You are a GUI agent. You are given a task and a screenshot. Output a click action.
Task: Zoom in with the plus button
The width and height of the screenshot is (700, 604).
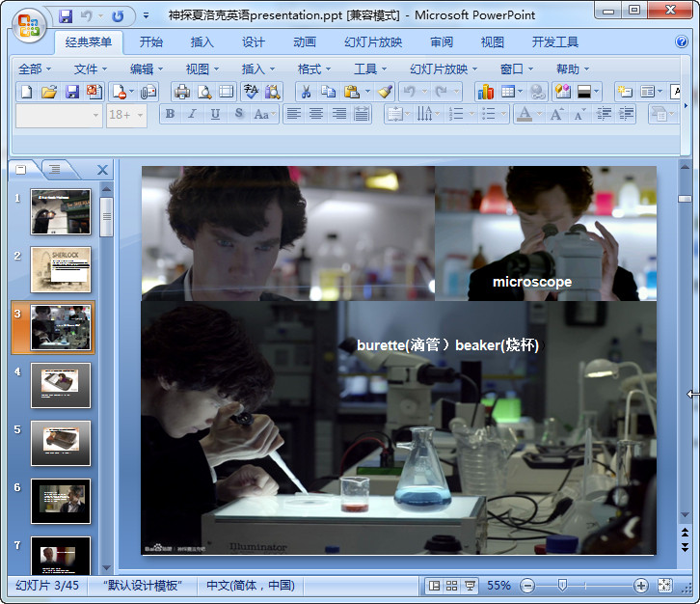pos(640,586)
